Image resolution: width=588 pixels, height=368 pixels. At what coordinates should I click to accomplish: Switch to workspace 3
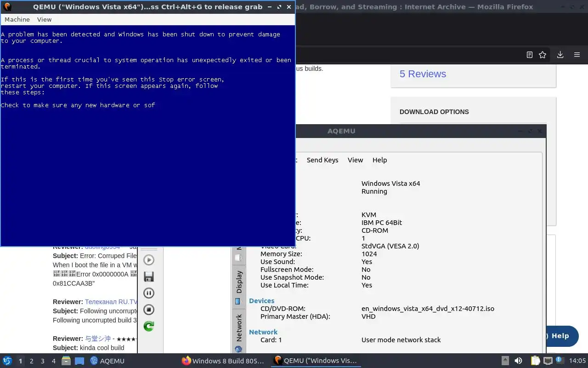click(42, 361)
